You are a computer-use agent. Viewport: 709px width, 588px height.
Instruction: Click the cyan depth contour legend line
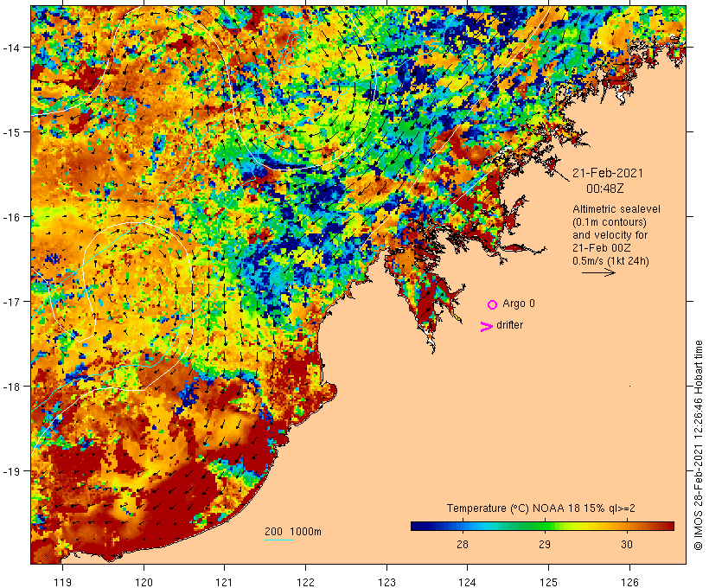pos(279,540)
